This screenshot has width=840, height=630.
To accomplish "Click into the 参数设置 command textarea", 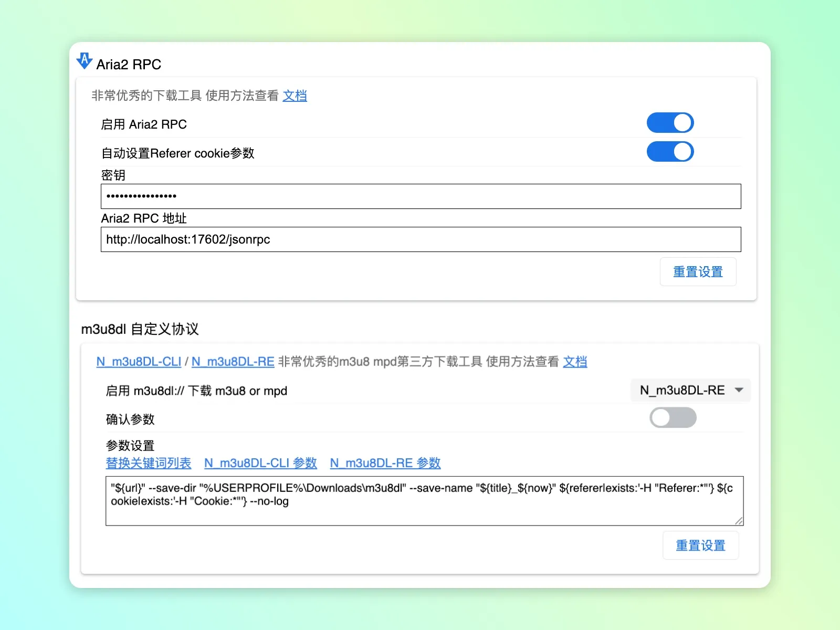I will pyautogui.click(x=424, y=501).
